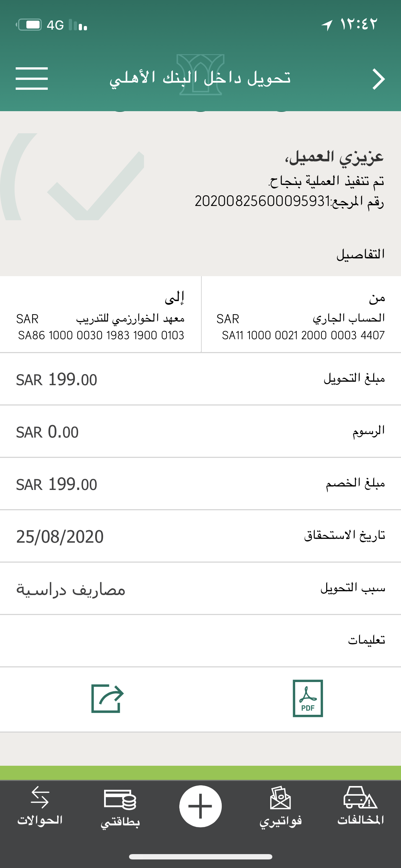Image resolution: width=401 pixels, height=868 pixels.
Task: Open the بطاقتي cards tab
Action: [x=120, y=806]
